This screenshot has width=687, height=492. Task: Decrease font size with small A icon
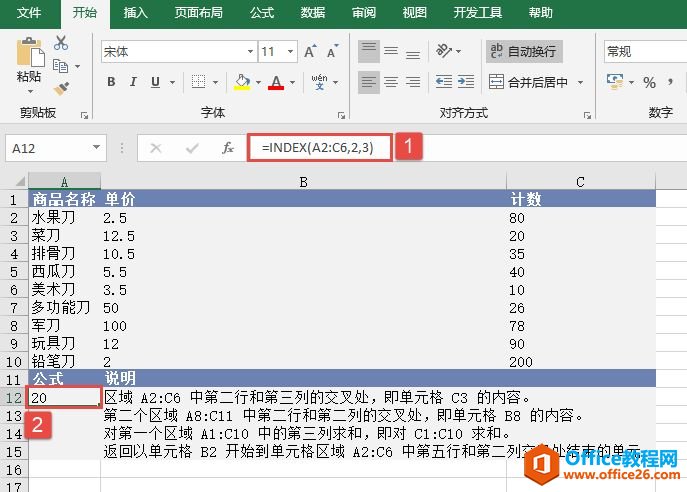point(333,52)
